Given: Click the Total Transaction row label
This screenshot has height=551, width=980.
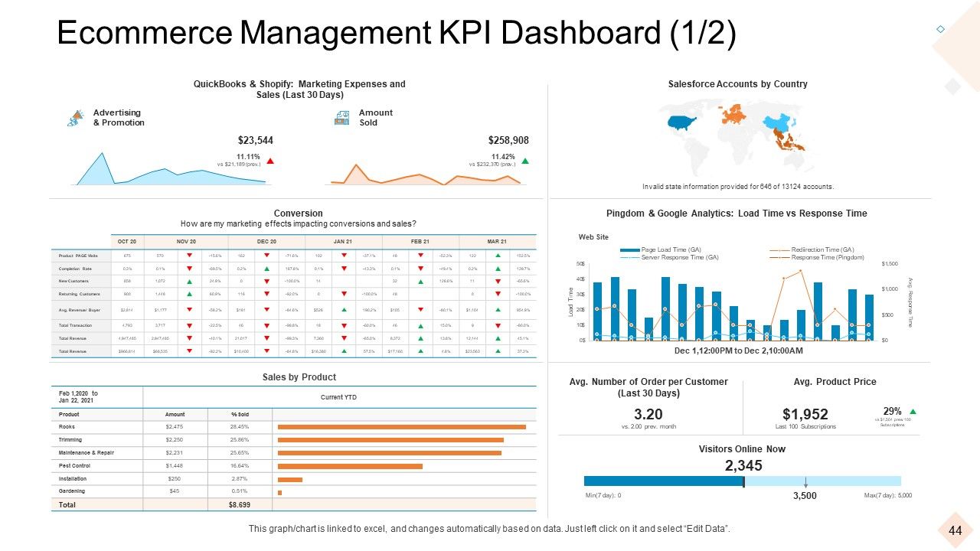Looking at the screenshot, I should pyautogui.click(x=75, y=325).
